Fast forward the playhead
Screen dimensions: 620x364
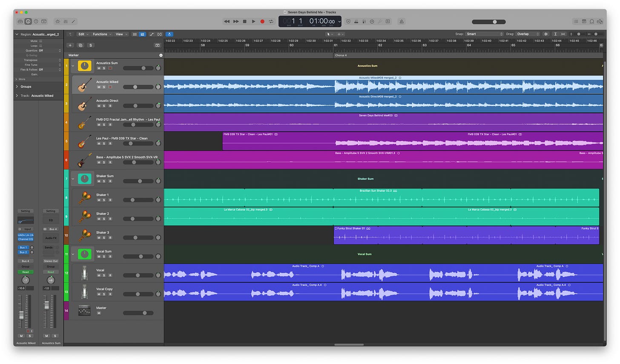click(x=236, y=21)
